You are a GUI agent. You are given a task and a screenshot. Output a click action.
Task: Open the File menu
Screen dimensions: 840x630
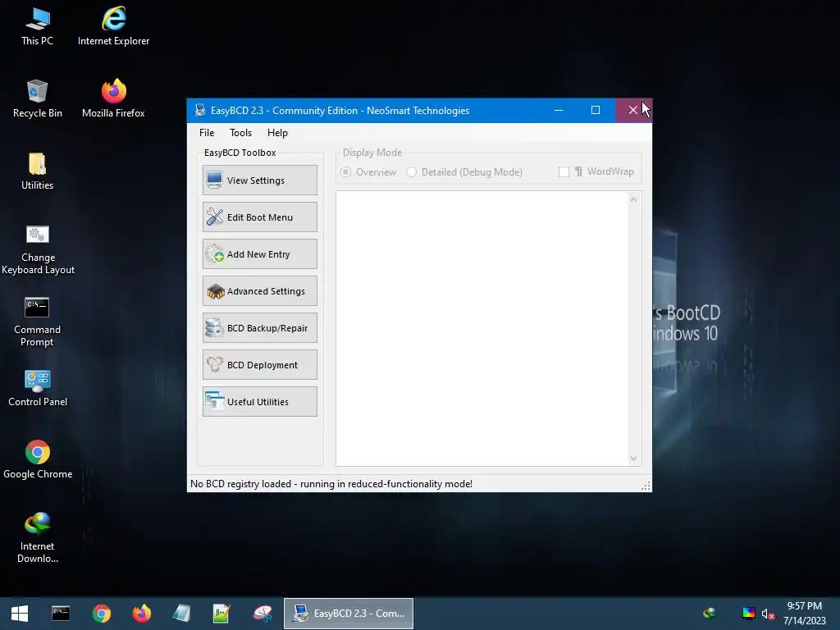click(x=207, y=133)
